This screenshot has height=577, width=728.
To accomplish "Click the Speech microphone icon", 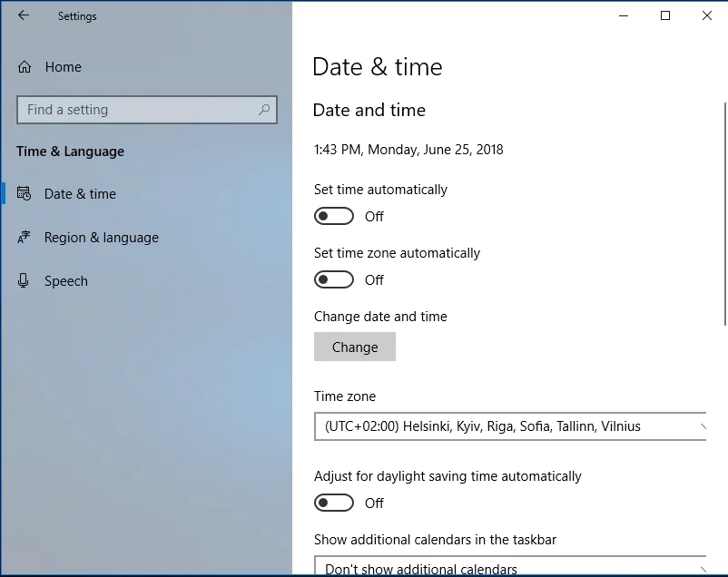I will click(x=25, y=281).
